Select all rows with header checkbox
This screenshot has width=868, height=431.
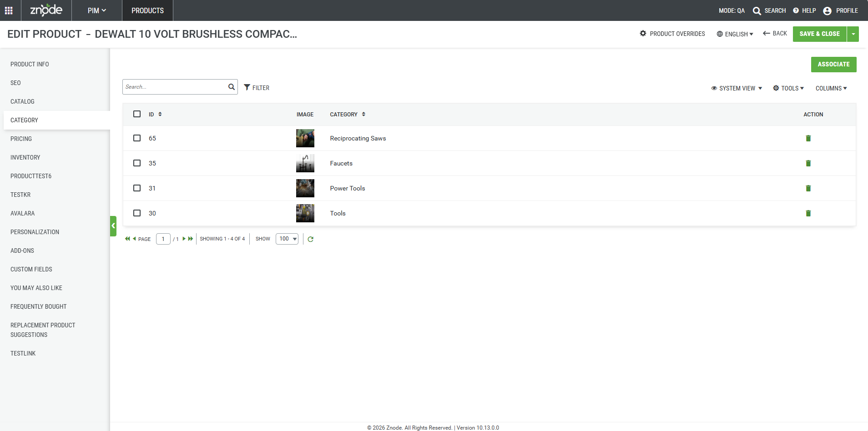(137, 114)
